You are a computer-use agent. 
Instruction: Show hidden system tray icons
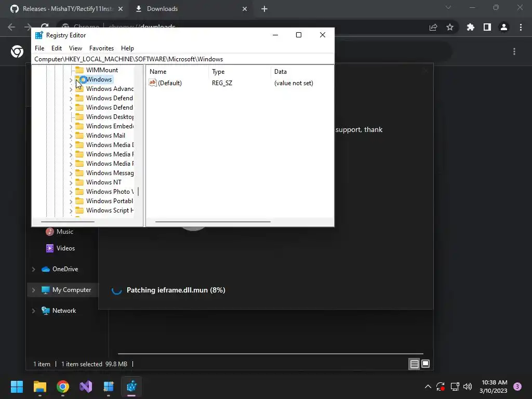428,387
